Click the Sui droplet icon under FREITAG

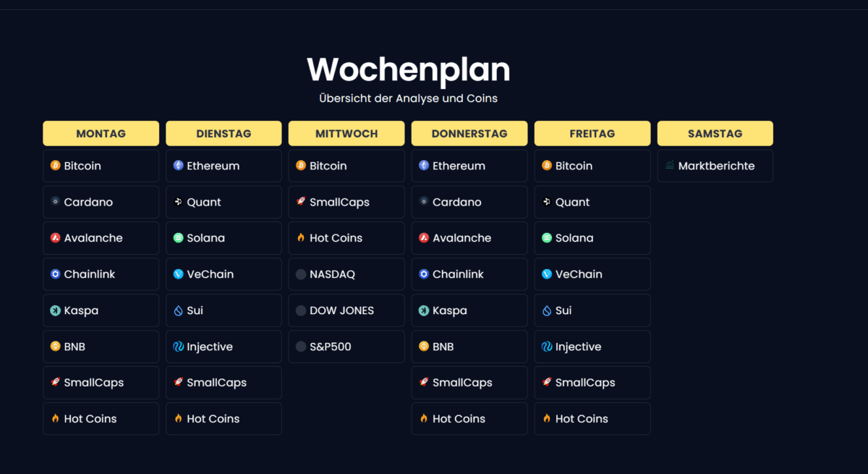[545, 310]
